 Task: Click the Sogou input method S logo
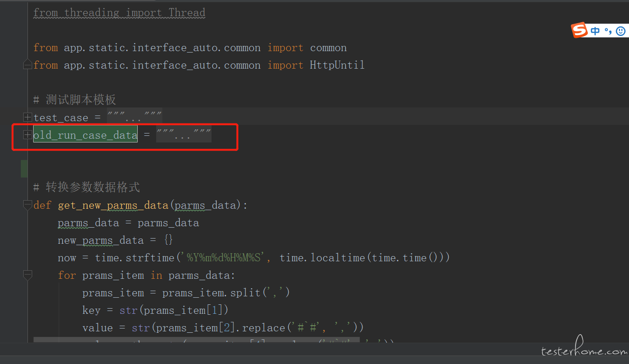(579, 30)
